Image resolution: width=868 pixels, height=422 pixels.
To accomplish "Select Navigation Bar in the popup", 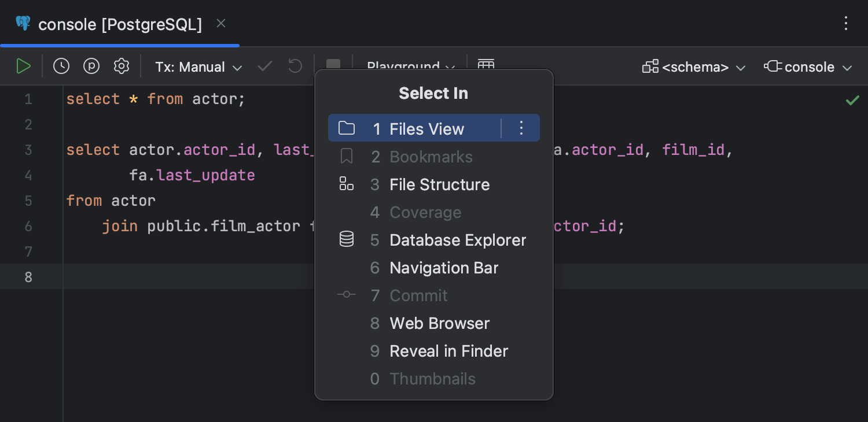I will pos(444,268).
